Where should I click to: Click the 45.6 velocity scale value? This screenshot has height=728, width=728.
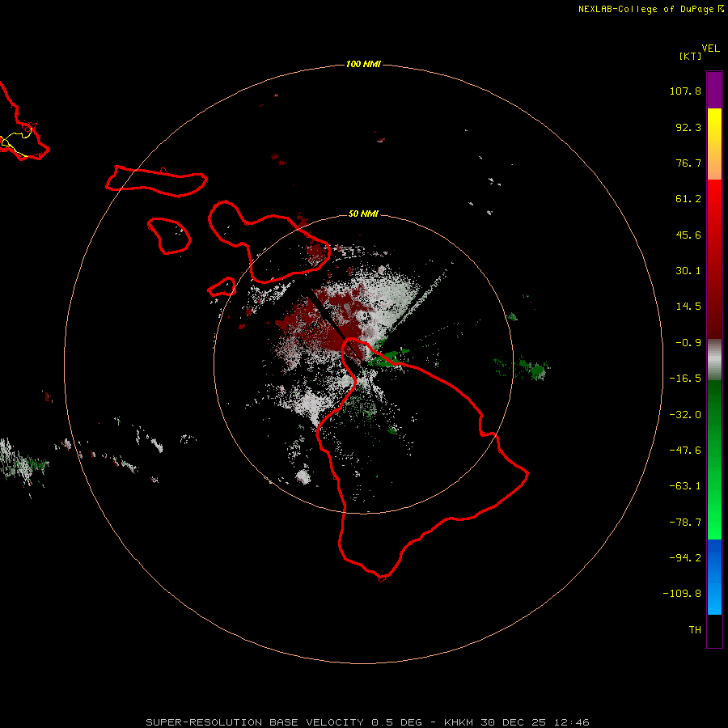point(688,235)
